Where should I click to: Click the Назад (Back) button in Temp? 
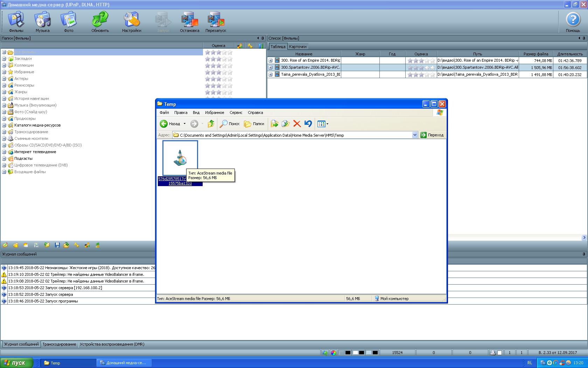[170, 124]
